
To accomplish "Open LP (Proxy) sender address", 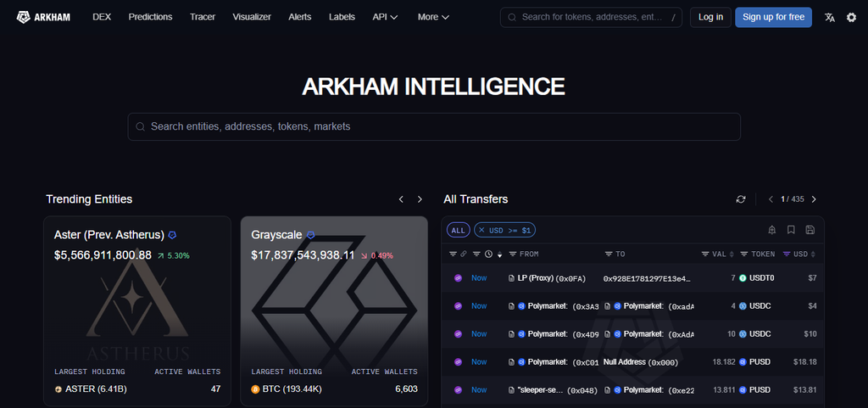I will pos(551,278).
